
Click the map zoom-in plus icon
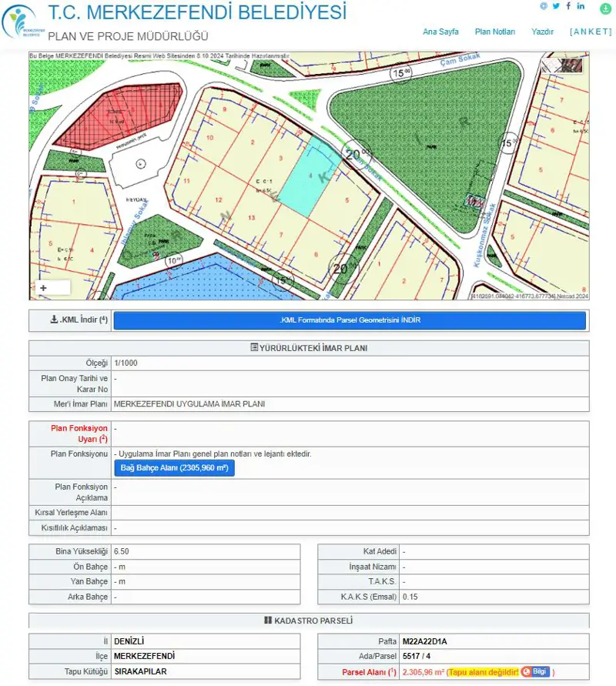pos(43,288)
